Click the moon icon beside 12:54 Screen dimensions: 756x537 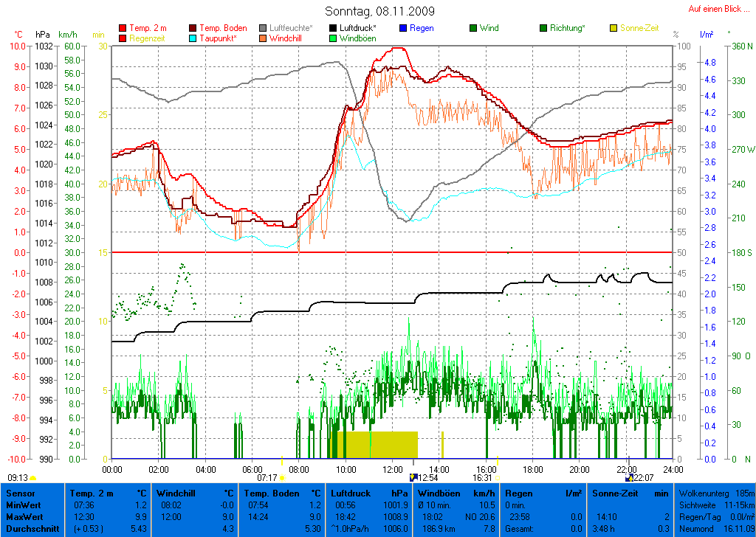pos(413,478)
